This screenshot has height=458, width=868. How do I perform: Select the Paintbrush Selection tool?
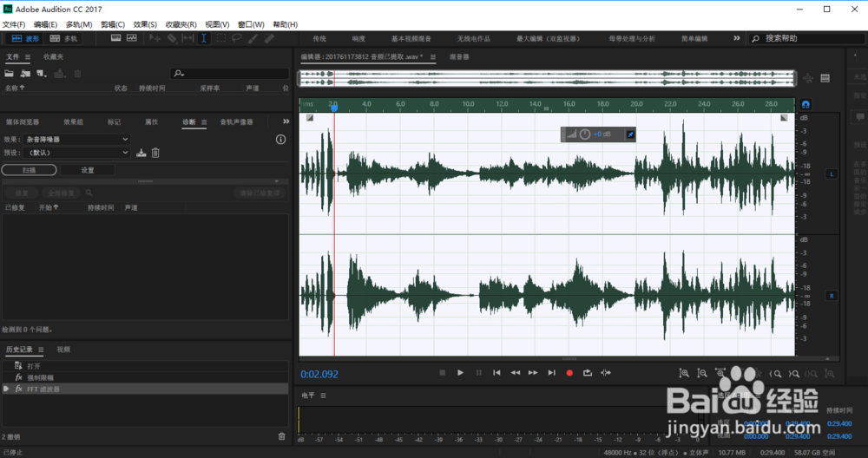pyautogui.click(x=253, y=38)
